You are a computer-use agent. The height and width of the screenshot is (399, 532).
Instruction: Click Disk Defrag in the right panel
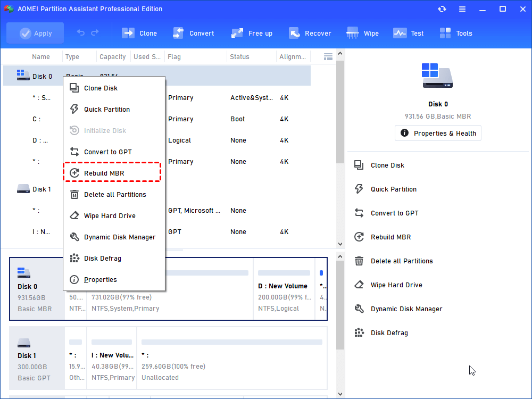[389, 333]
